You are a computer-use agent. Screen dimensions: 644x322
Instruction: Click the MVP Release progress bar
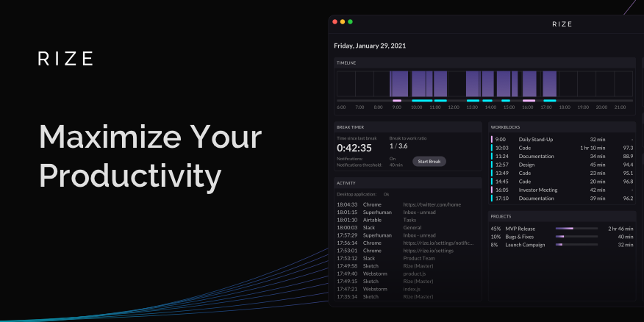(576, 229)
